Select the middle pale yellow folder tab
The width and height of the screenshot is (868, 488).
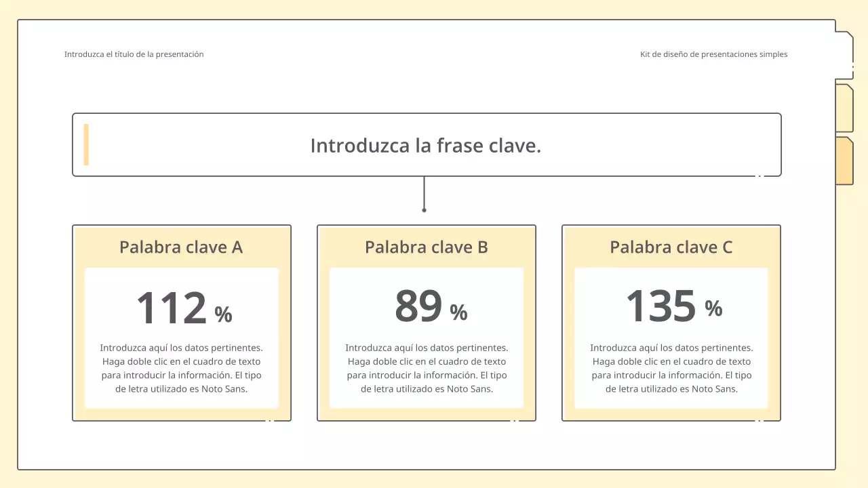[844, 108]
